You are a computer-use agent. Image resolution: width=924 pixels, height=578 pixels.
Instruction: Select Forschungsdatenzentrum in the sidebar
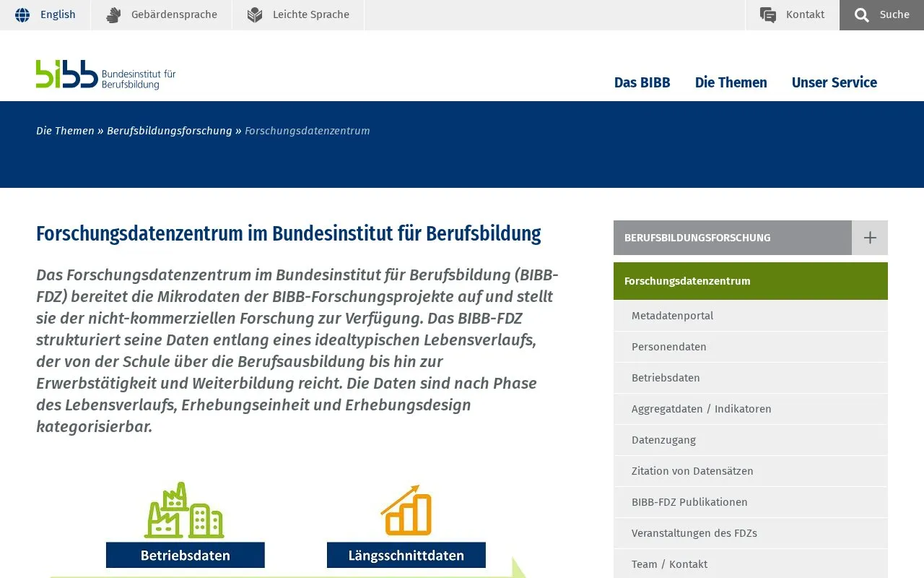click(x=751, y=281)
